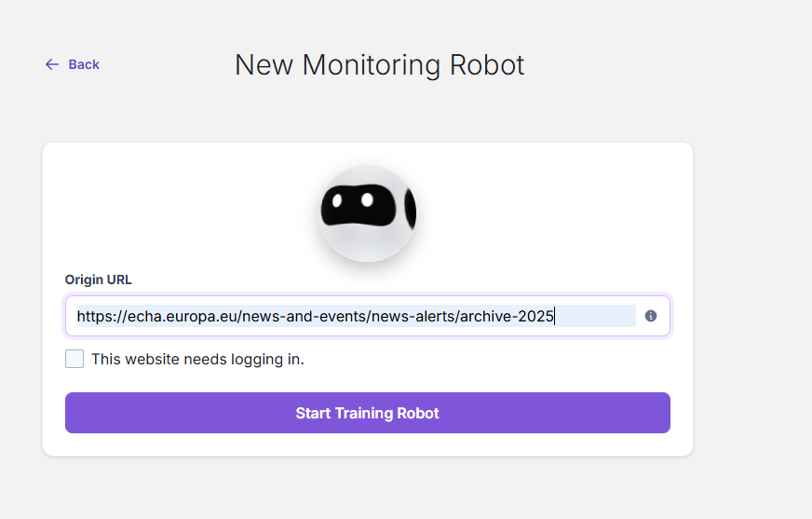812x519 pixels.
Task: Focus the Origin URL input field
Action: 354,316
